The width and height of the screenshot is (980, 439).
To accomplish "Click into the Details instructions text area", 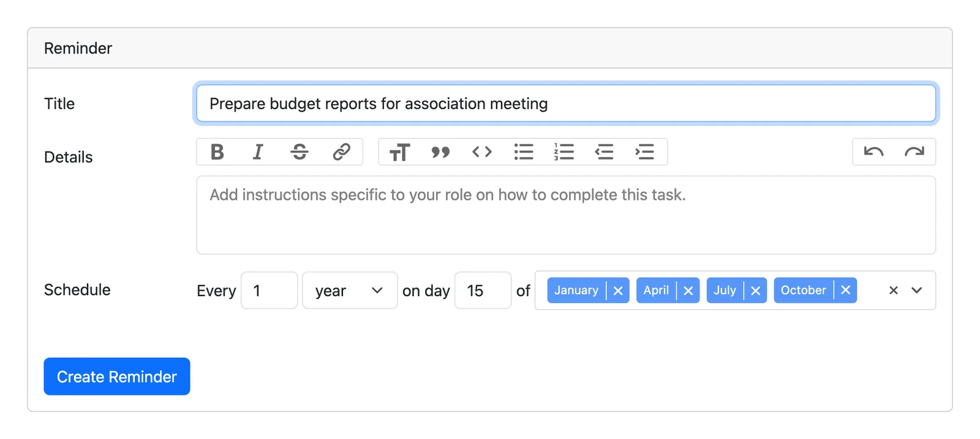I will tap(566, 215).
